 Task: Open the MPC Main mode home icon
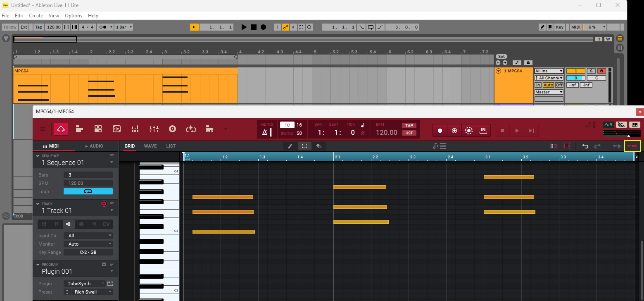tap(61, 129)
